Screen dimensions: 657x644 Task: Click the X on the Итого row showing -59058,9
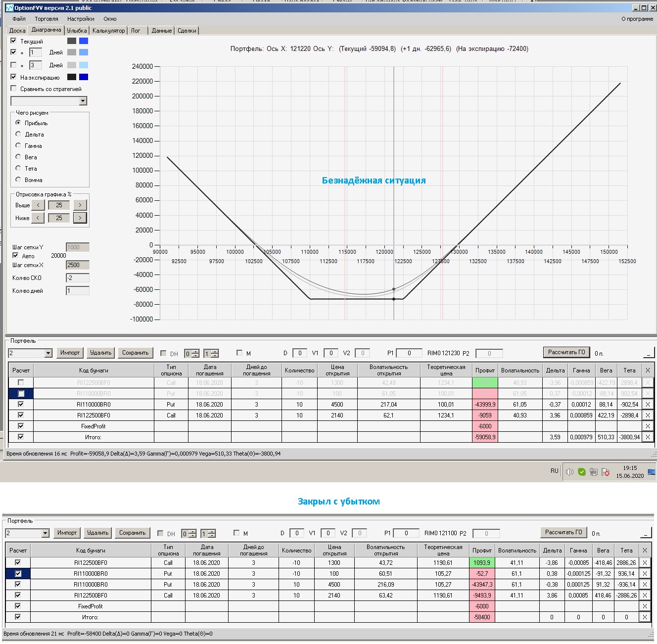[648, 437]
